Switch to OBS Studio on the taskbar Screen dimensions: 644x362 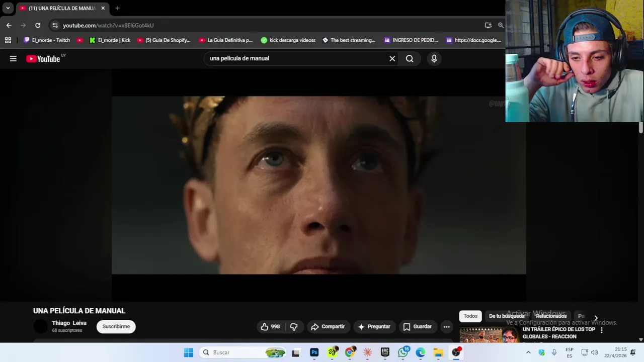tap(456, 352)
